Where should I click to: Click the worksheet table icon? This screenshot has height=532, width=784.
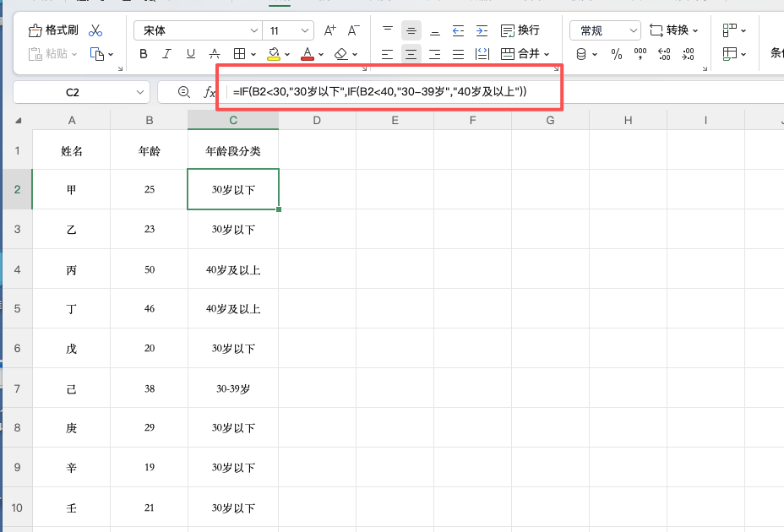click(x=729, y=53)
